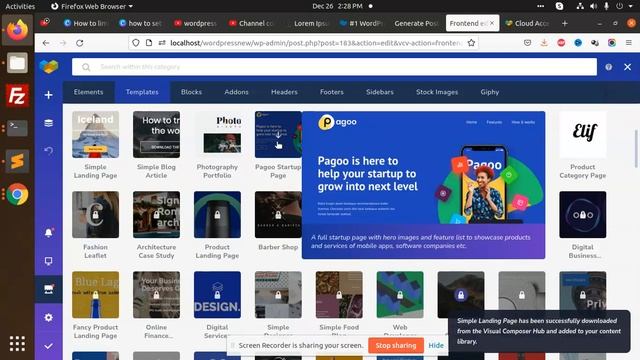Open Activities overview in top bar

(x=20, y=6)
